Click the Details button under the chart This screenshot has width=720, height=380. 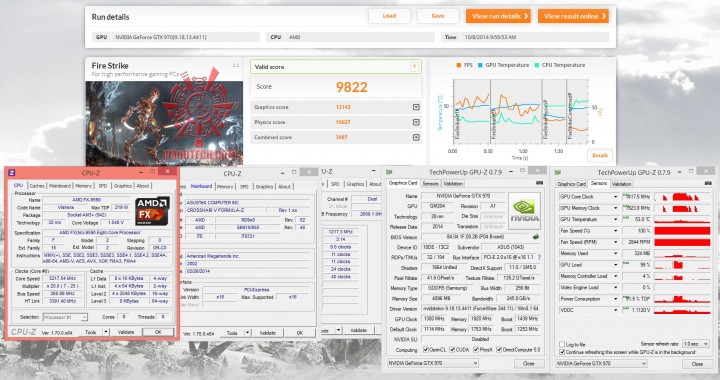coord(600,156)
